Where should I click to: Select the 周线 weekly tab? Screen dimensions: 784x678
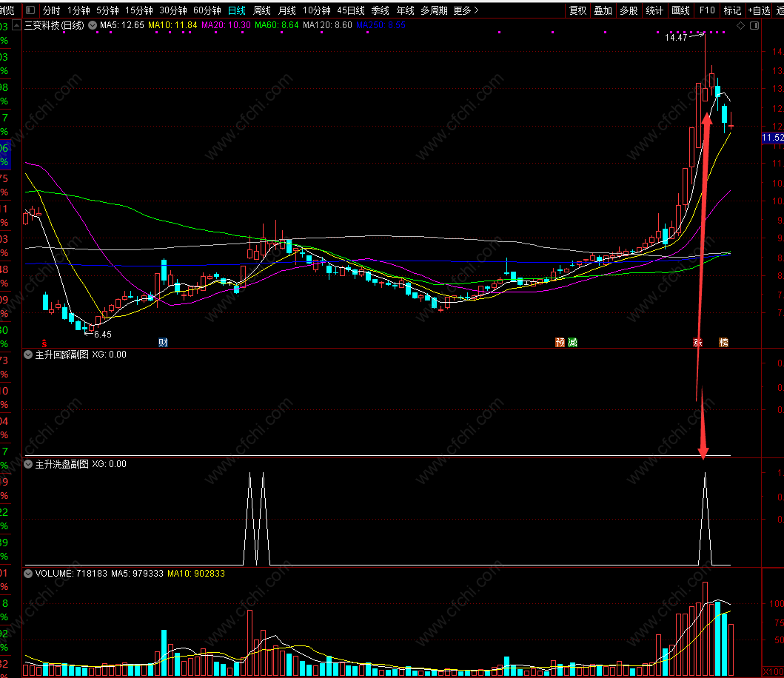point(261,10)
